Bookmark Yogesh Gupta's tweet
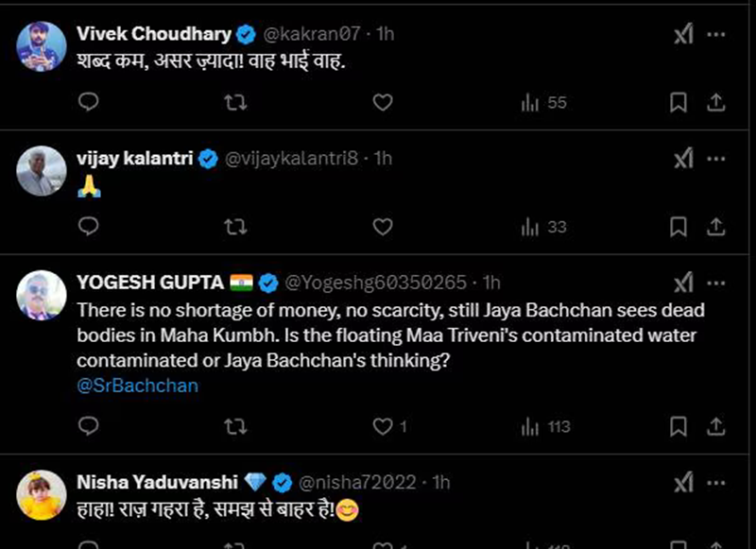Viewport: 756px width, 549px height. tap(678, 427)
